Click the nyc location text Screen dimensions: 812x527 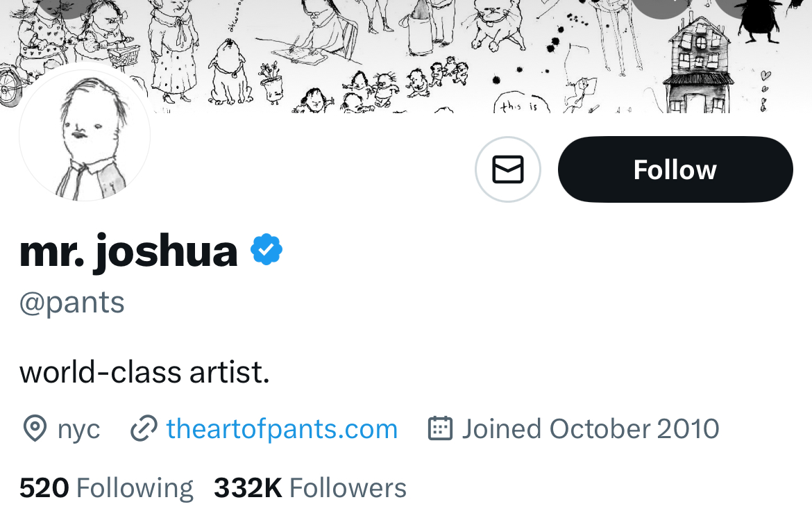point(78,429)
